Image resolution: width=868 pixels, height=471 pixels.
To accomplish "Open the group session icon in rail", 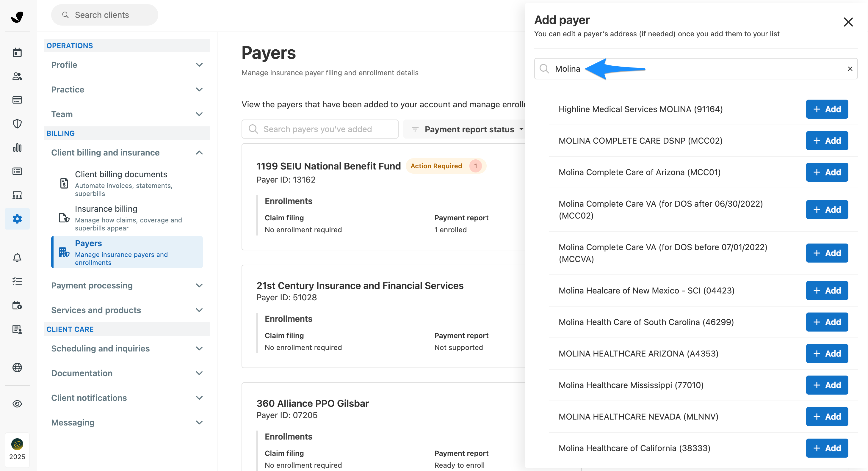I will (17, 195).
